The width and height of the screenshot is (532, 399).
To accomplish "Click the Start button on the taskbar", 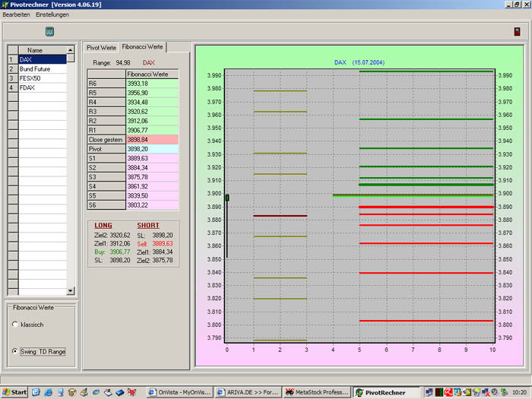I will coord(14,392).
